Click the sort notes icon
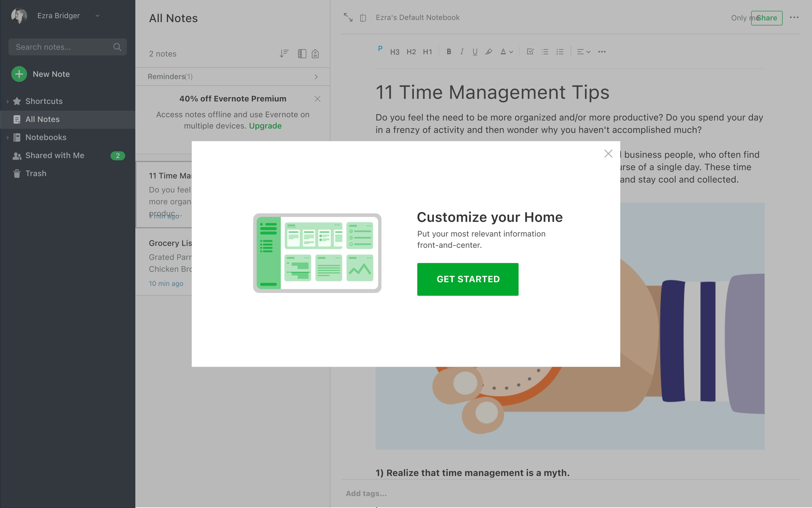The width and height of the screenshot is (812, 508). pyautogui.click(x=284, y=53)
